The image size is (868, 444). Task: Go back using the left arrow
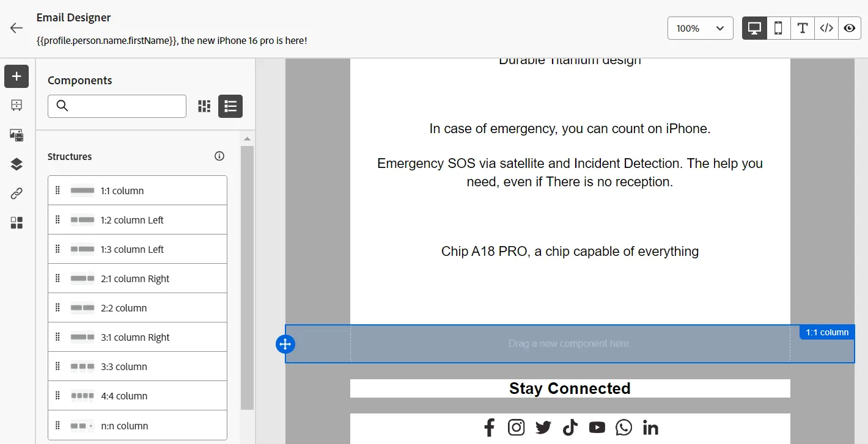[17, 28]
